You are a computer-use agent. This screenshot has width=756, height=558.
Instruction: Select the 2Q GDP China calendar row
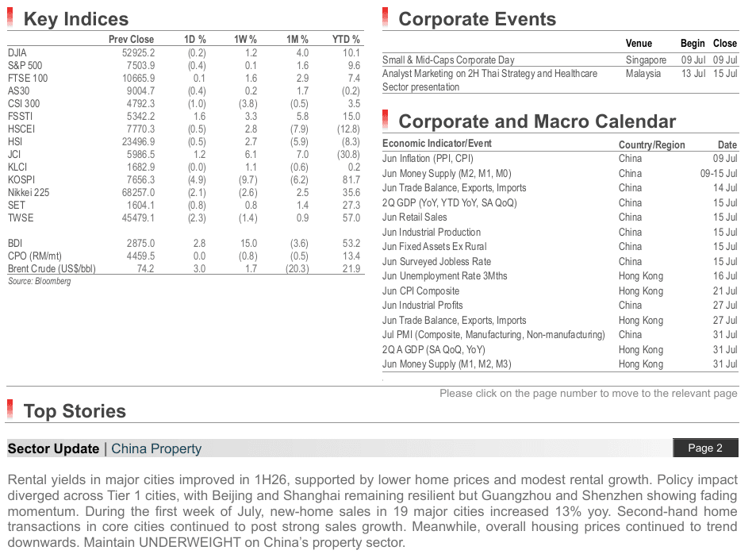coord(560,202)
